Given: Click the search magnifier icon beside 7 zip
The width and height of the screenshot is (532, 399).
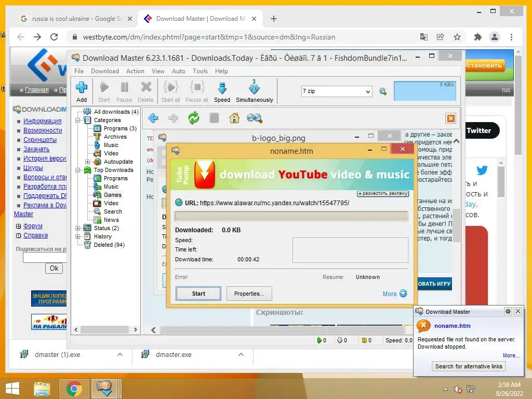Looking at the screenshot, I should tap(383, 91).
